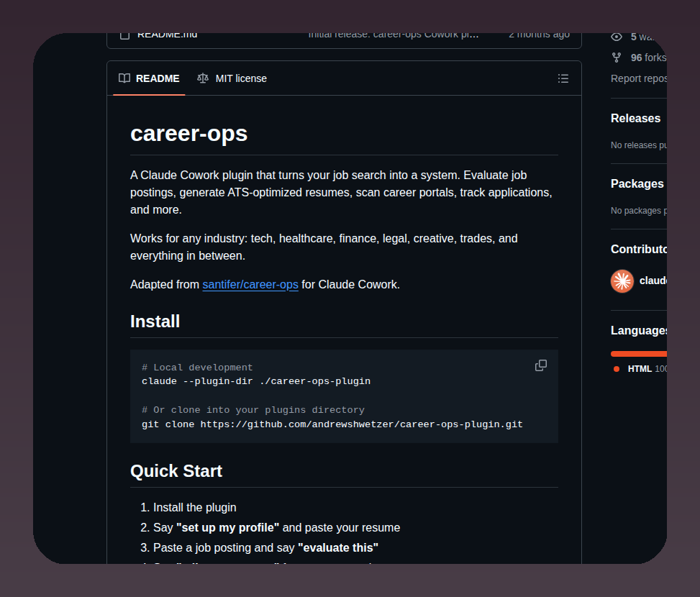This screenshot has height=597, width=700.
Task: Open the claude contributor avatar
Action: (x=622, y=281)
